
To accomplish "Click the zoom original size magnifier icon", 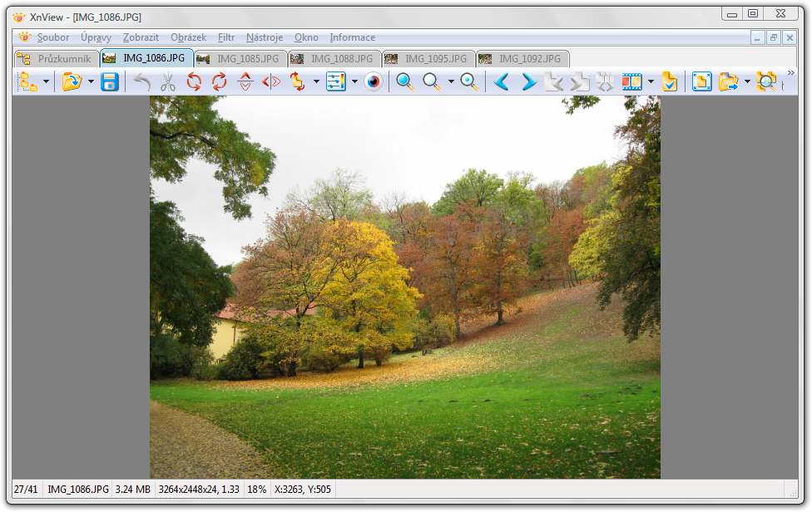I will tap(468, 81).
